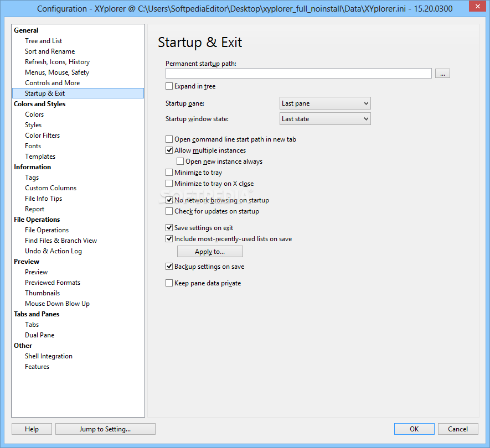Click the Apply to... button

(210, 252)
